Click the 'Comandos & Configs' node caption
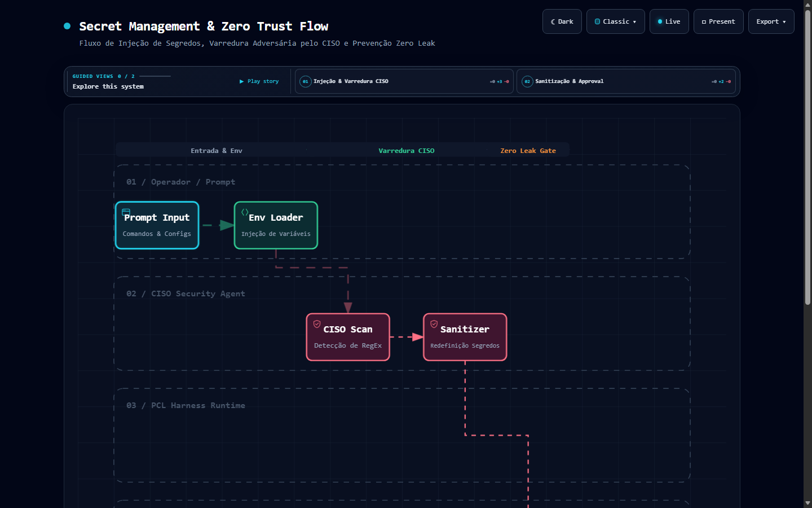The width and height of the screenshot is (812, 508). point(157,234)
